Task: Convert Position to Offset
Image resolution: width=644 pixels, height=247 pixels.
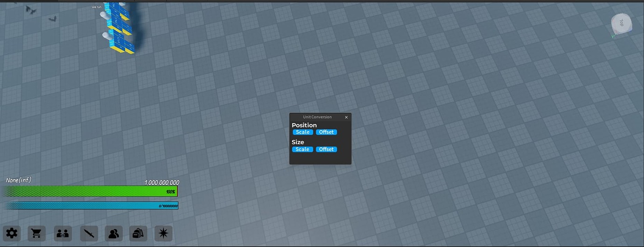Action: (326, 132)
